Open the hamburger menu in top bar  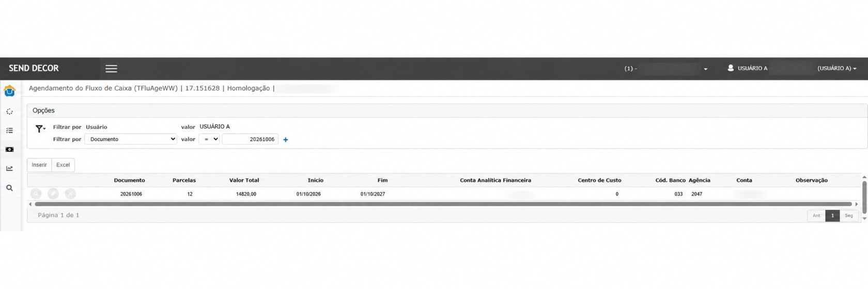coord(111,69)
